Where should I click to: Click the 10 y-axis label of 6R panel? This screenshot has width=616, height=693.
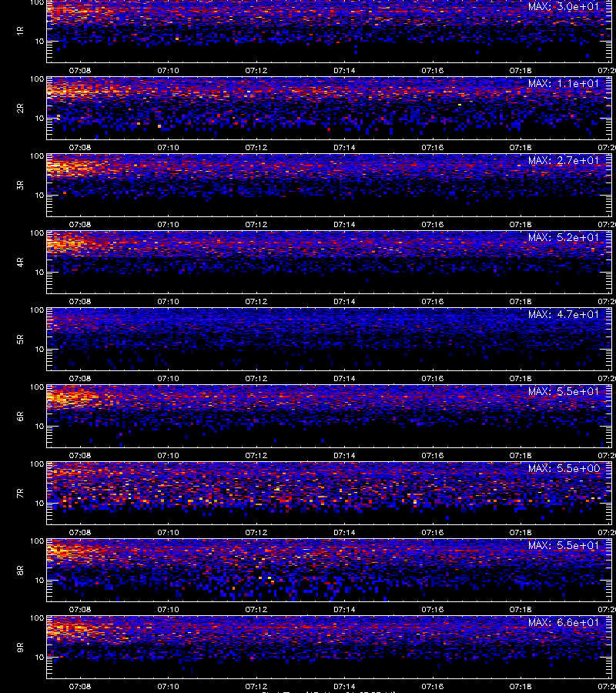[x=39, y=426]
